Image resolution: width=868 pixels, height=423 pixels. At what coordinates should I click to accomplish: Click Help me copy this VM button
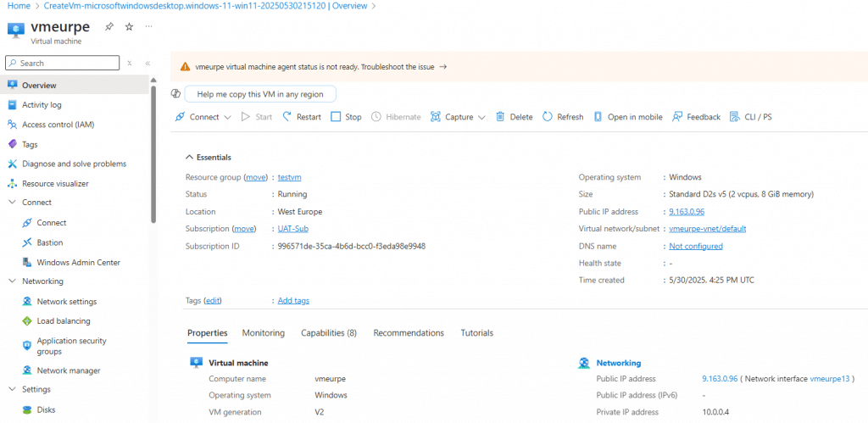(x=259, y=94)
